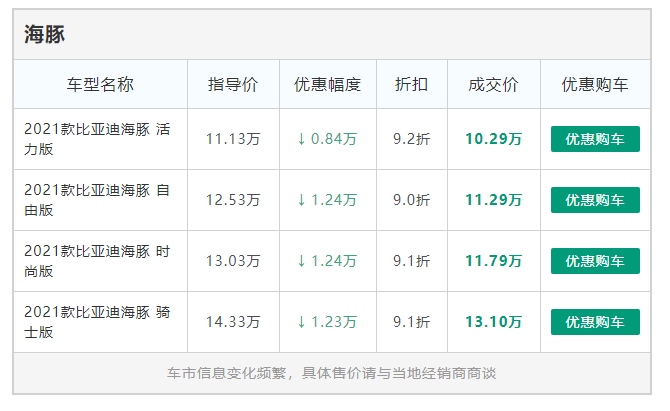Click deal price 13.10万
The width and height of the screenshot is (670, 411).
tap(494, 322)
